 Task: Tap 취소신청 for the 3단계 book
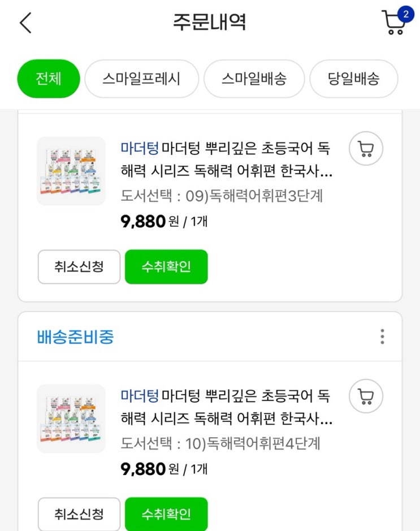tap(79, 266)
